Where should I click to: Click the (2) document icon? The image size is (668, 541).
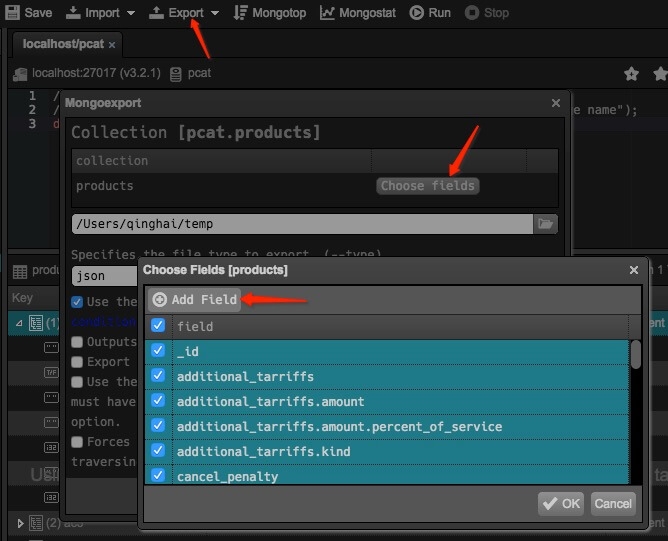36,523
